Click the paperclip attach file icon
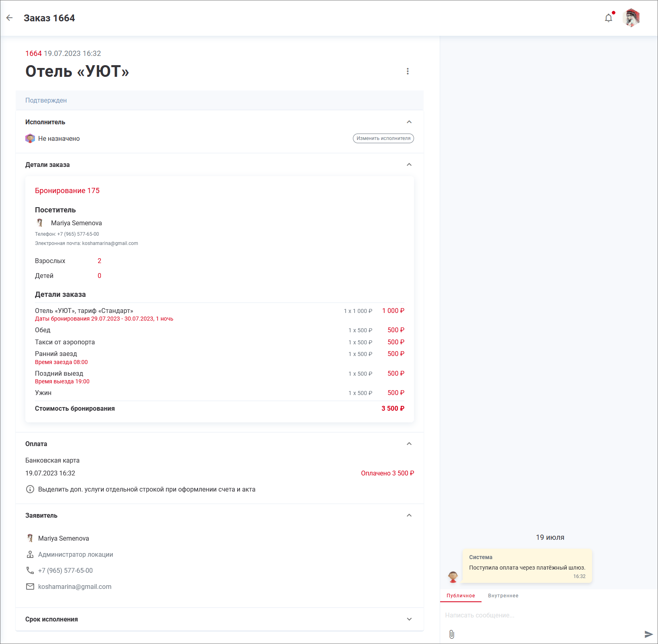 (x=452, y=634)
